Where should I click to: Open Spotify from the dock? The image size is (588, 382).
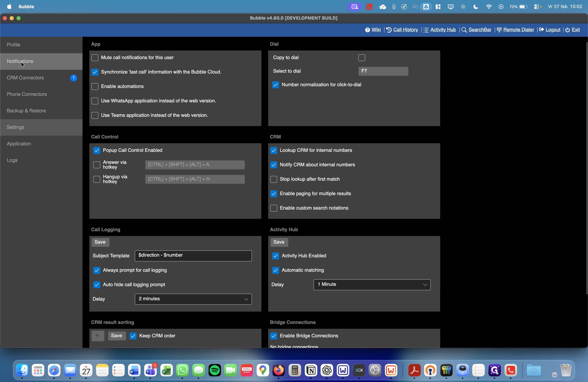214,370
